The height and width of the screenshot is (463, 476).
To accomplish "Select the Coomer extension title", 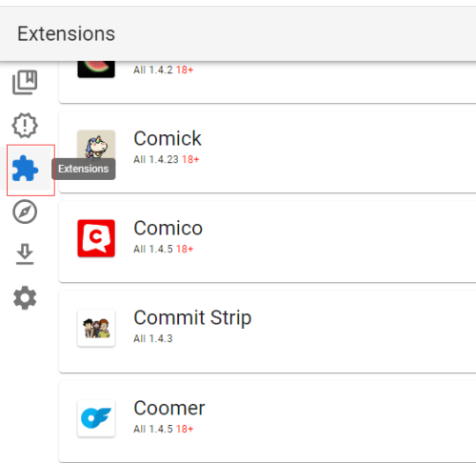I will tap(169, 408).
